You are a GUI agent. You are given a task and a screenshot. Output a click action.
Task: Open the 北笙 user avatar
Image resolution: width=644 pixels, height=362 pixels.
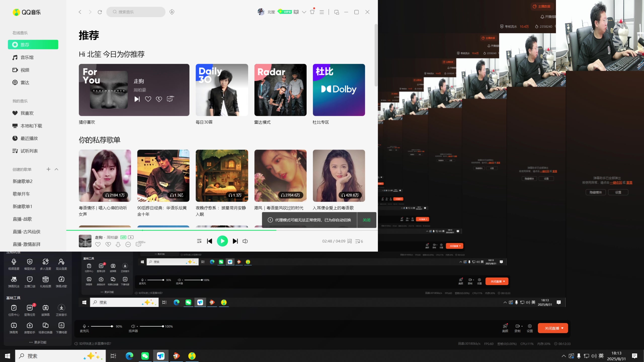click(x=261, y=12)
